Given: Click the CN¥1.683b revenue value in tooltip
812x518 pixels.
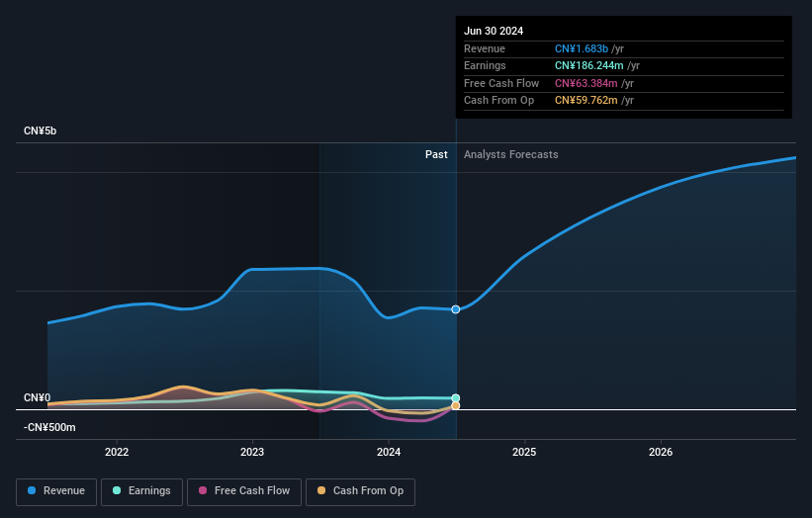Looking at the screenshot, I should 582,48.
